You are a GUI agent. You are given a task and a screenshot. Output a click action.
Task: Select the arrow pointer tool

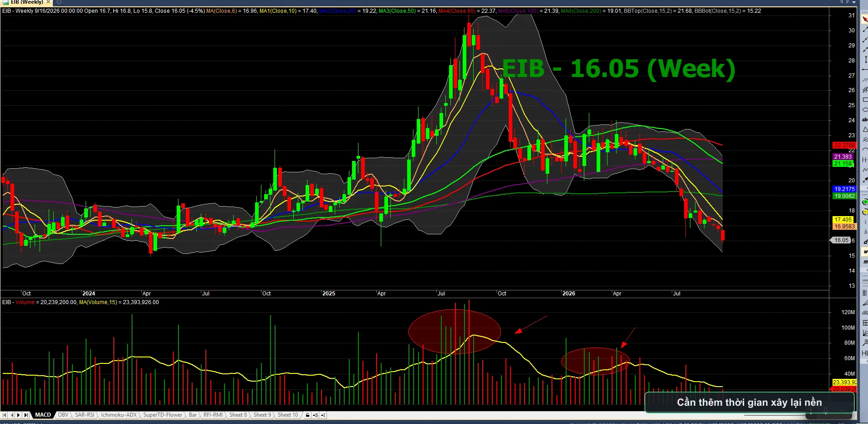[865, 20]
